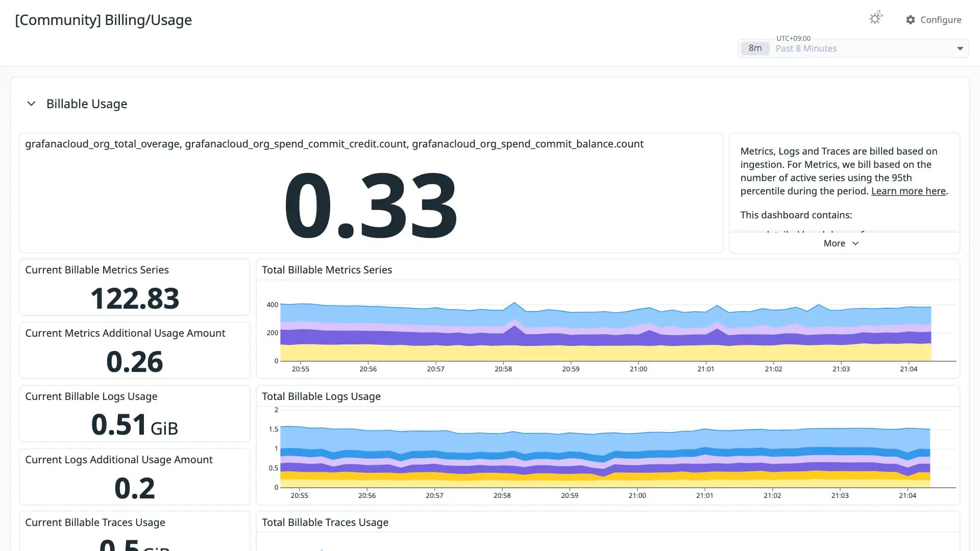The height and width of the screenshot is (551, 980).
Task: Click the 122.83 metrics series value
Action: coord(135,298)
